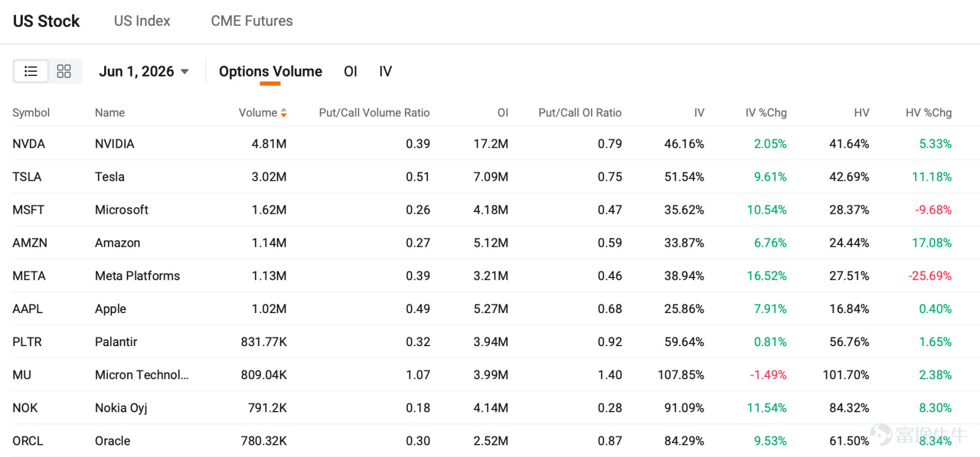980x457 pixels.
Task: Click Apple's 25.86% IV value
Action: pos(684,309)
